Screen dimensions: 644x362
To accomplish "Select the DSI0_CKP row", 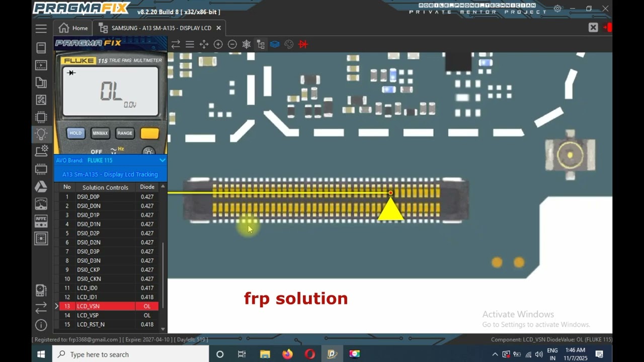I will (109, 270).
